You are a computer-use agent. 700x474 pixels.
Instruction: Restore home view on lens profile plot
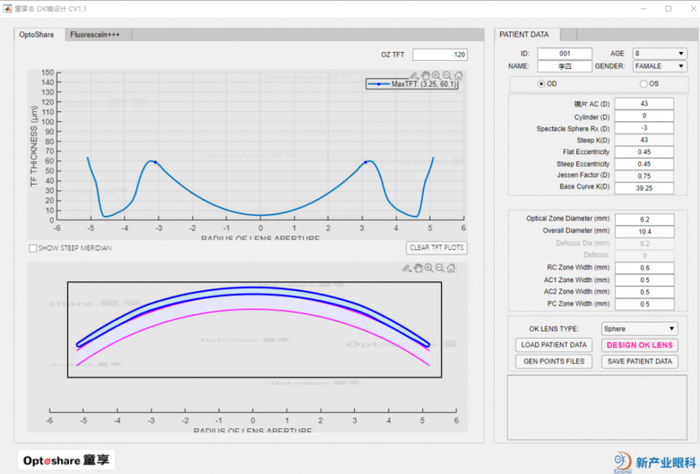451,268
